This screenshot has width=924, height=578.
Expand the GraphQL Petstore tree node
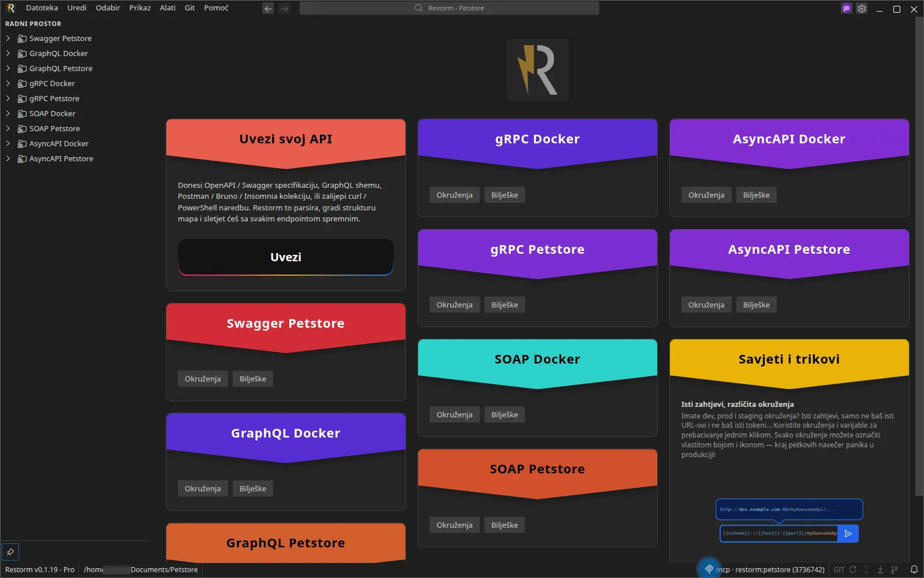(8, 68)
